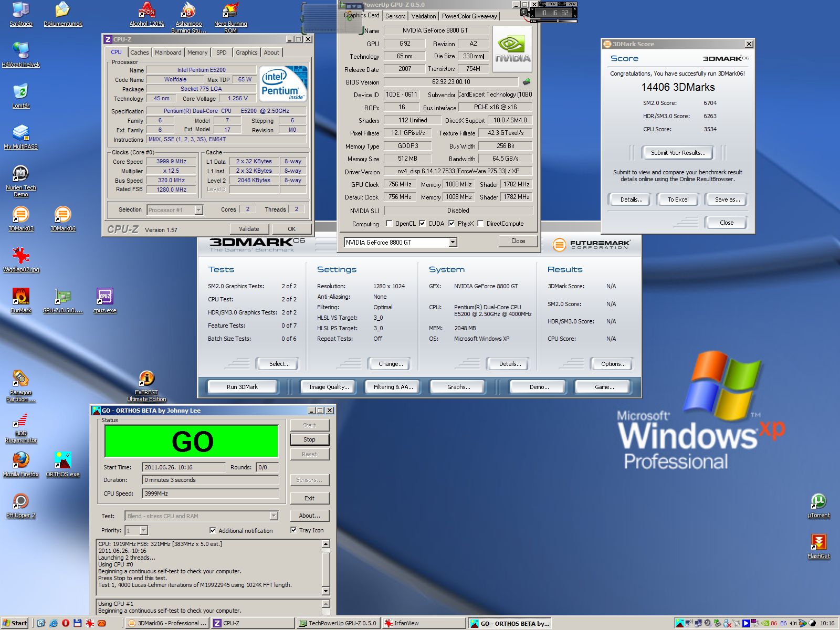
Task: Open the Lomtár recycle bin icon
Action: 21,96
